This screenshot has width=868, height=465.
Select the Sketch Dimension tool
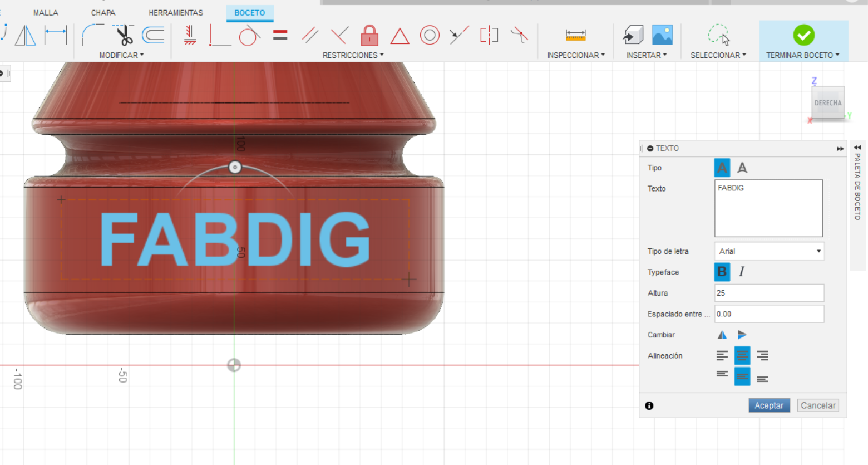pos(56,35)
